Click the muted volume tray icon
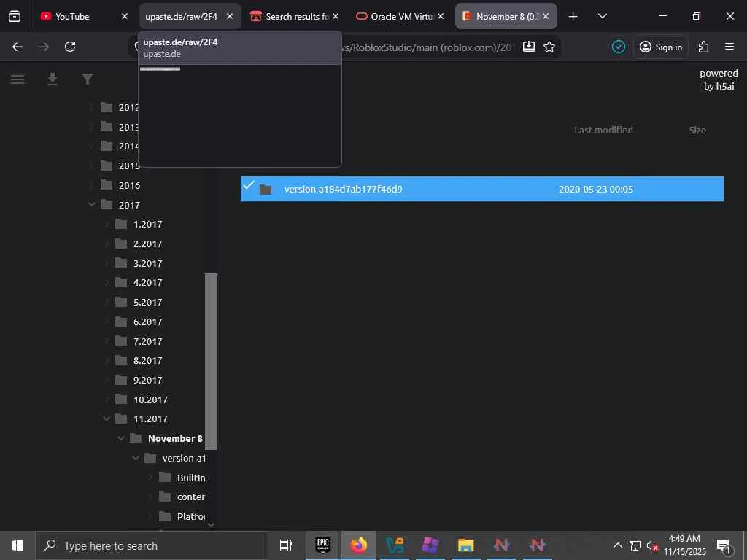 point(652,545)
